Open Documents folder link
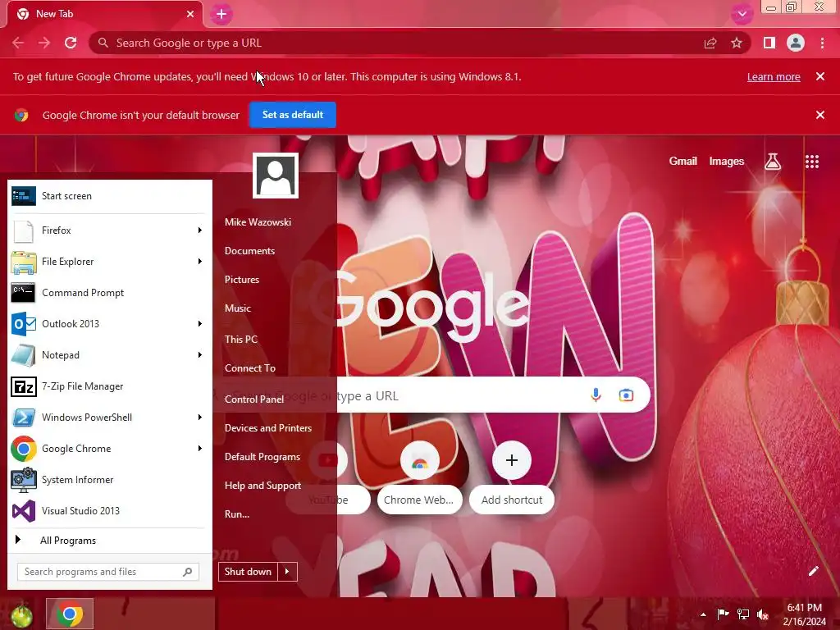Image resolution: width=840 pixels, height=630 pixels. [x=249, y=251]
